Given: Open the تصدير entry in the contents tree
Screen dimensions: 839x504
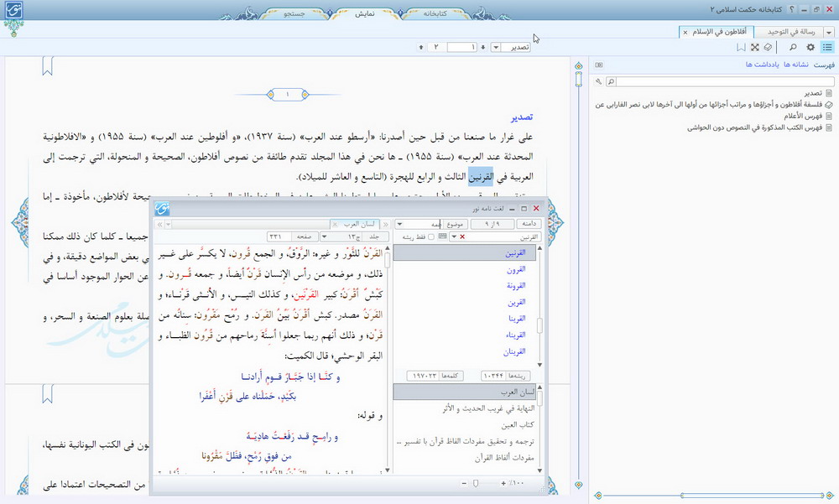Looking at the screenshot, I should pyautogui.click(x=813, y=93).
